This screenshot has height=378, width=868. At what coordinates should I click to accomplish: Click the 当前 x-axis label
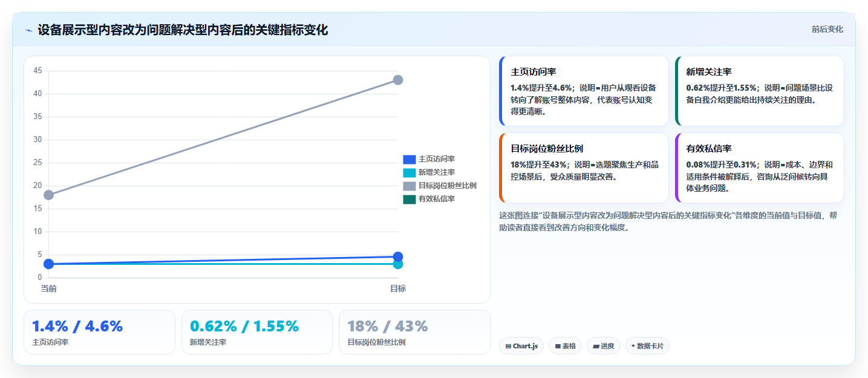point(49,288)
